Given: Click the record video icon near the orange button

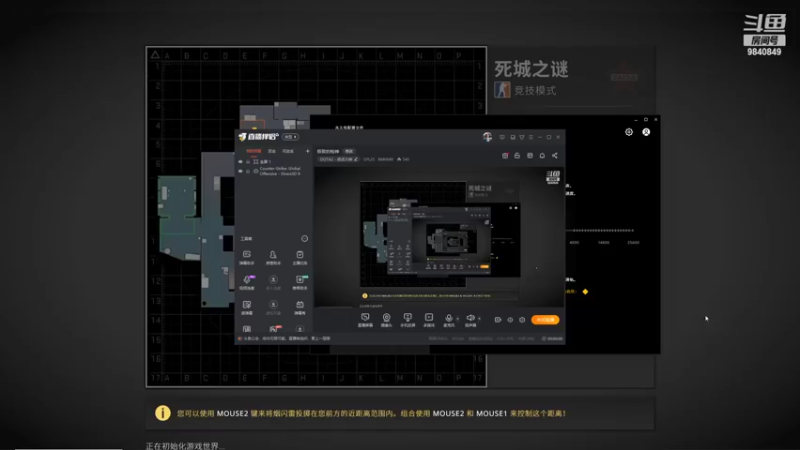Looking at the screenshot, I should (498, 320).
